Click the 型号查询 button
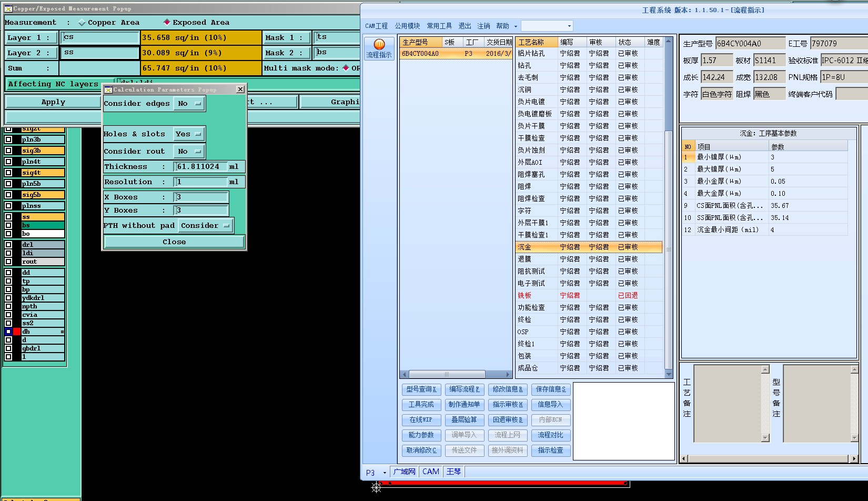868x501 pixels. 421,389
